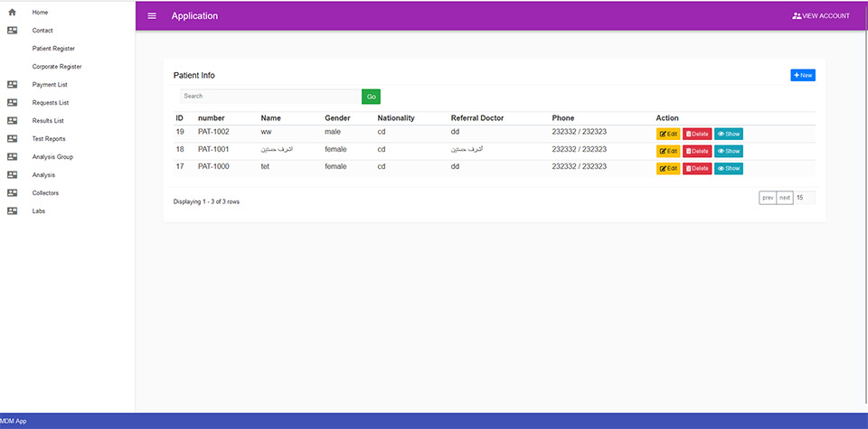Click the Results List icon in sidebar

tap(12, 120)
